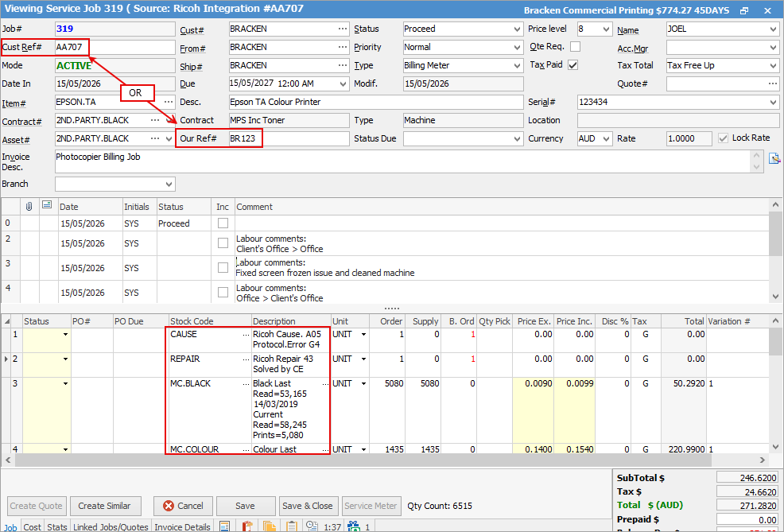The height and width of the screenshot is (532, 784).
Task: Open the From# lookup ellipsis
Action: click(343, 47)
